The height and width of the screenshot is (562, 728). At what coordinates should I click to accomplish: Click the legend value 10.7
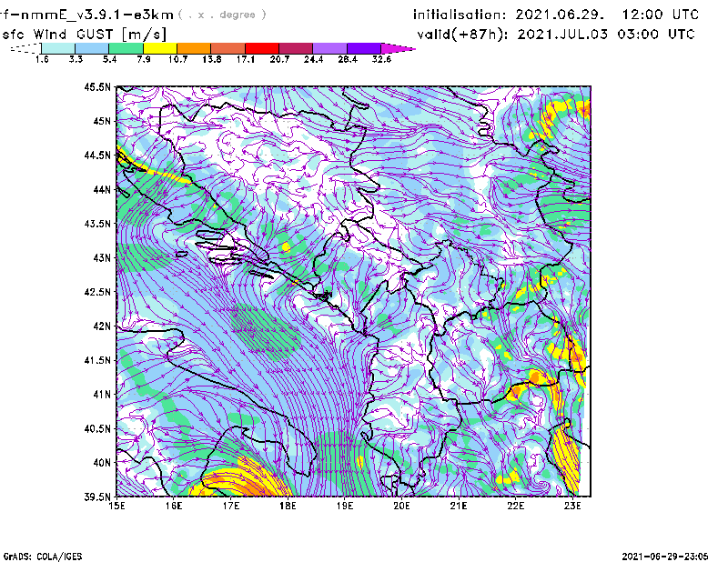pyautogui.click(x=177, y=59)
